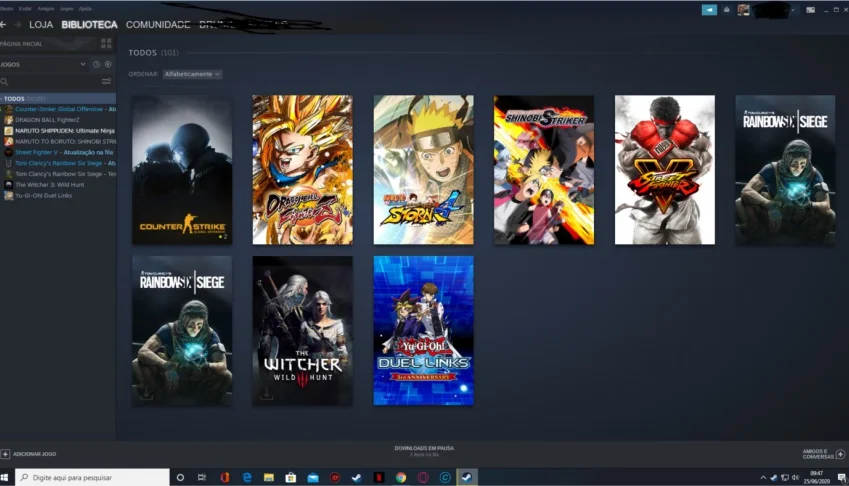
Task: Open the Street Fighter V cover
Action: 664,170
